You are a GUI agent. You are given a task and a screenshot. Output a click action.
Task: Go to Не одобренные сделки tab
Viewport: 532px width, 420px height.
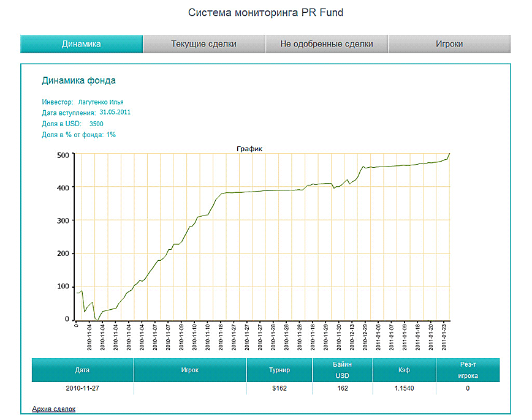(x=326, y=44)
